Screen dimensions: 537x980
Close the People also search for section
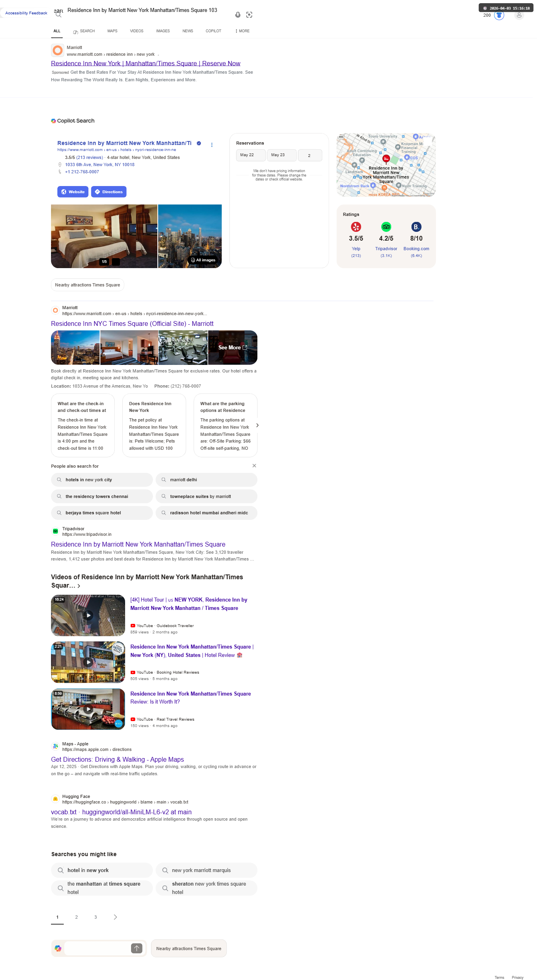254,466
